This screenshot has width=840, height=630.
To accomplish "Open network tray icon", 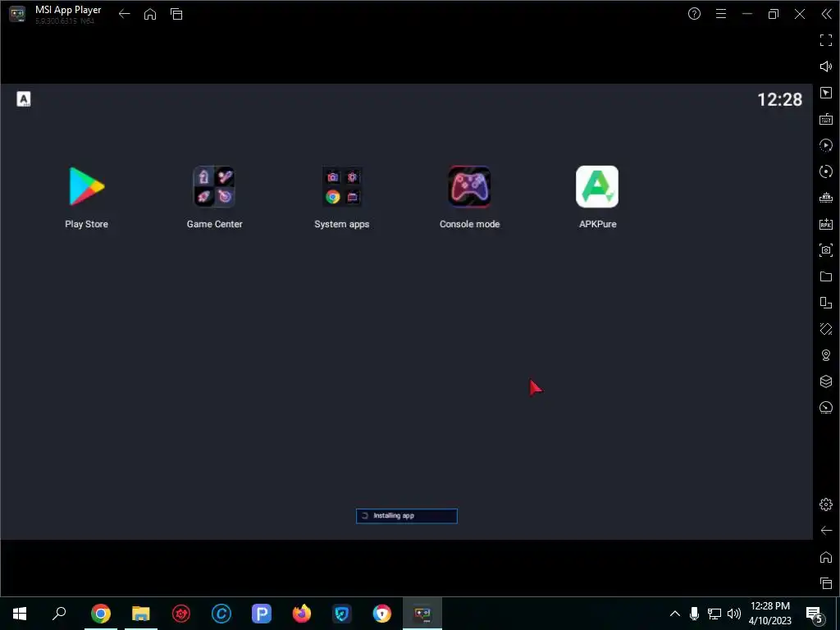I will coord(714,614).
